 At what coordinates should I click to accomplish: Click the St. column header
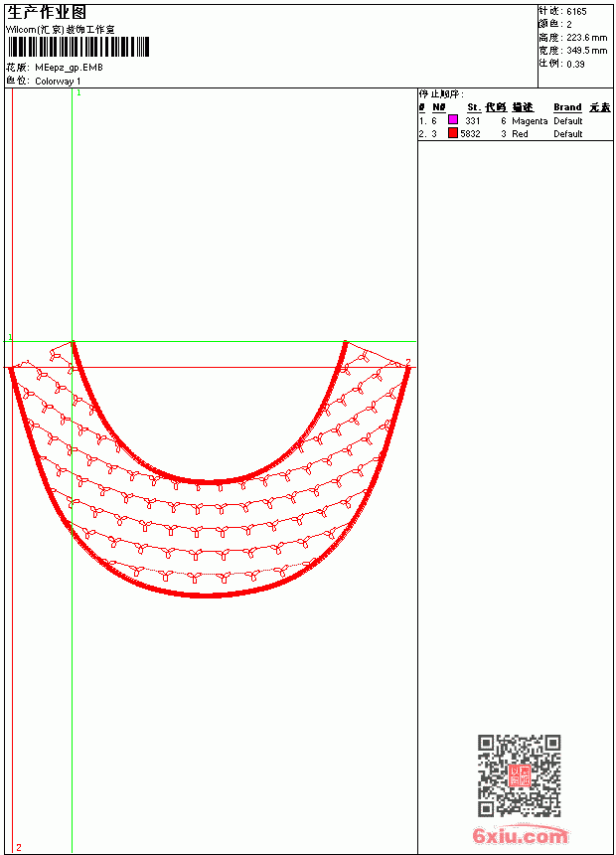click(x=473, y=107)
